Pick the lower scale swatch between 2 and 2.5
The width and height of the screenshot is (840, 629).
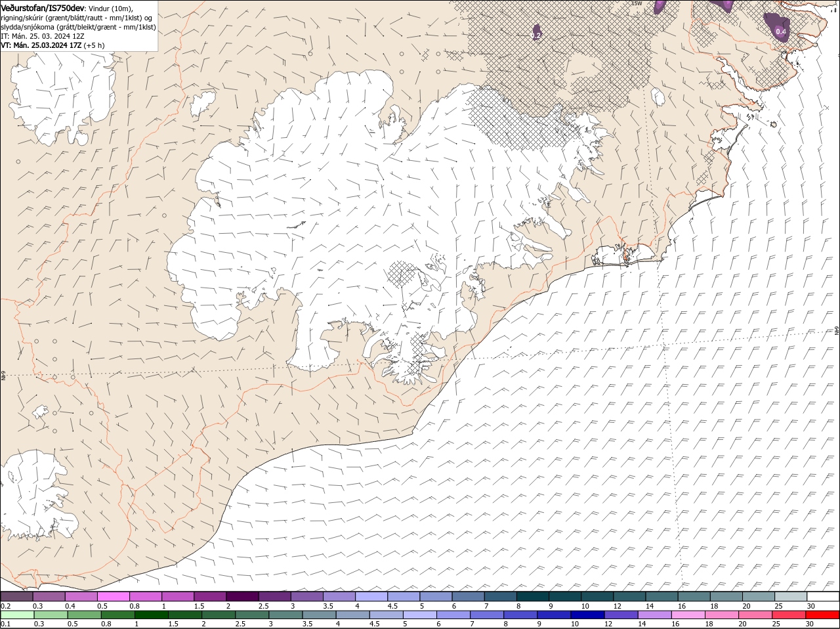pos(218,615)
